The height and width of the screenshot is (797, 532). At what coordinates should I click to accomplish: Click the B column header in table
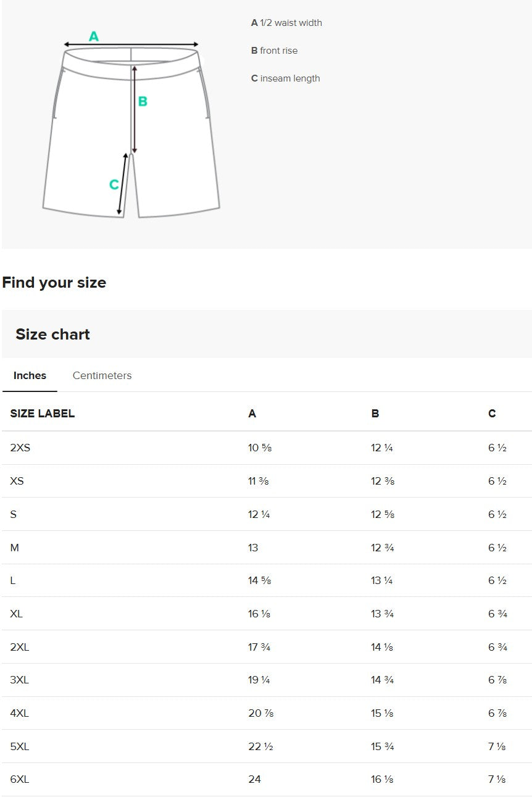point(375,414)
